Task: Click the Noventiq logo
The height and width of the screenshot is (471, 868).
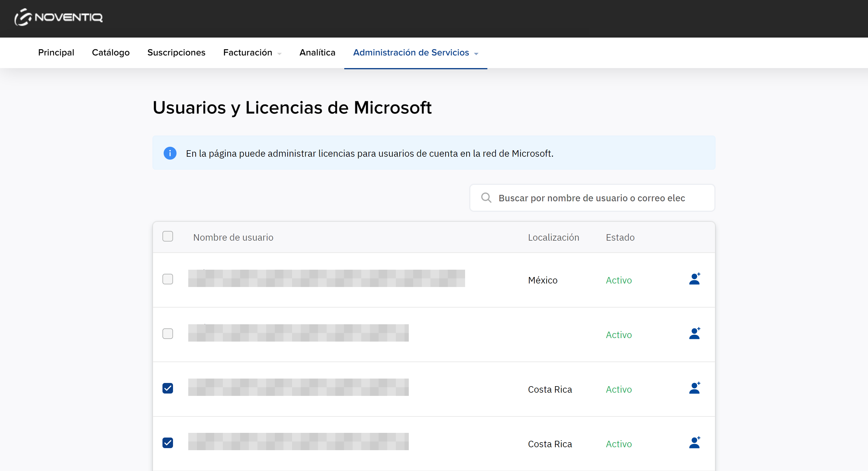Action: (x=58, y=17)
